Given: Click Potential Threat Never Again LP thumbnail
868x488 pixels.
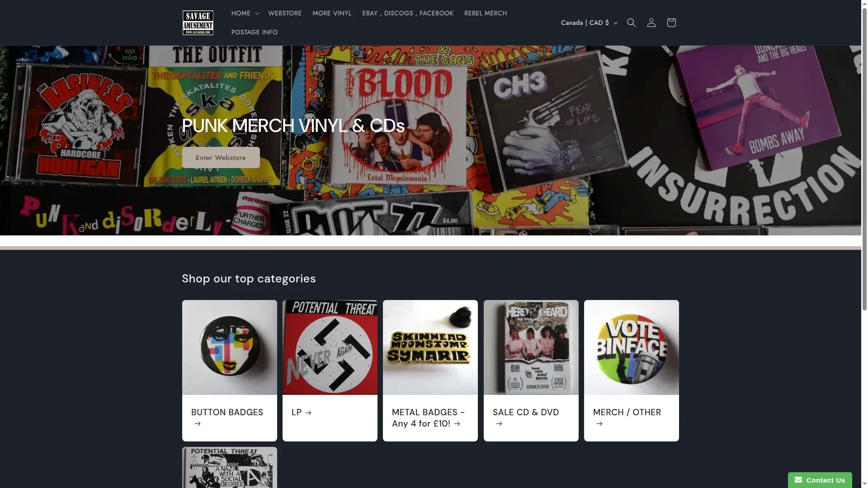Looking at the screenshot, I should (330, 347).
